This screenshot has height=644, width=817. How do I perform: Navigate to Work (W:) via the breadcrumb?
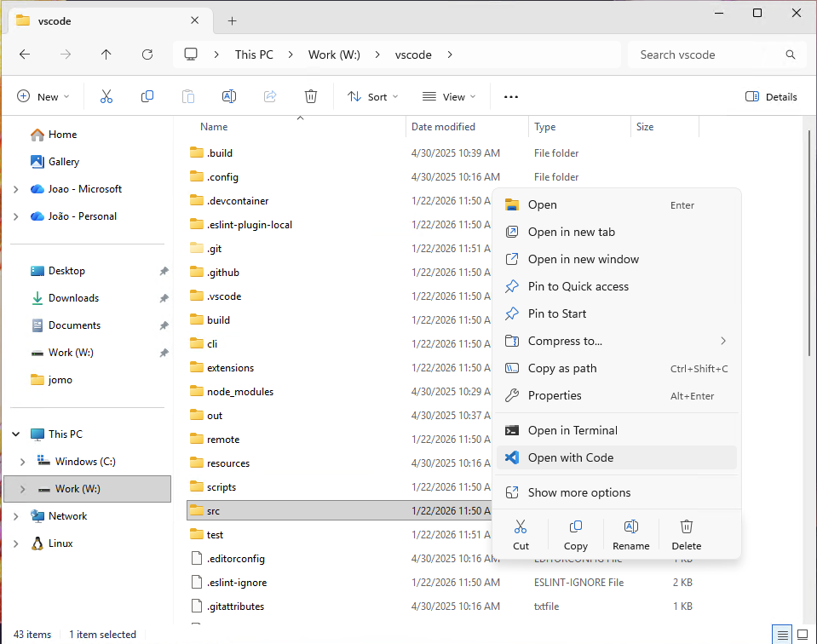[x=333, y=54]
